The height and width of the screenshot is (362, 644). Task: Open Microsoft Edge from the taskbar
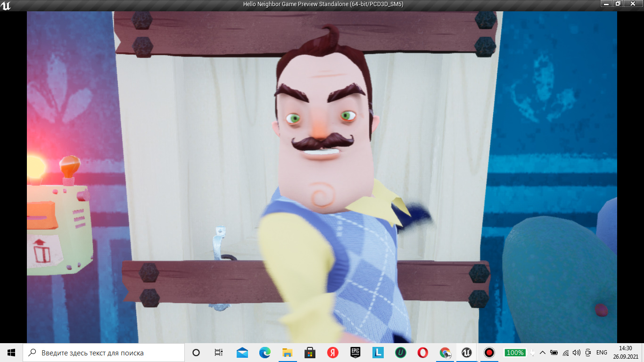[265, 353]
